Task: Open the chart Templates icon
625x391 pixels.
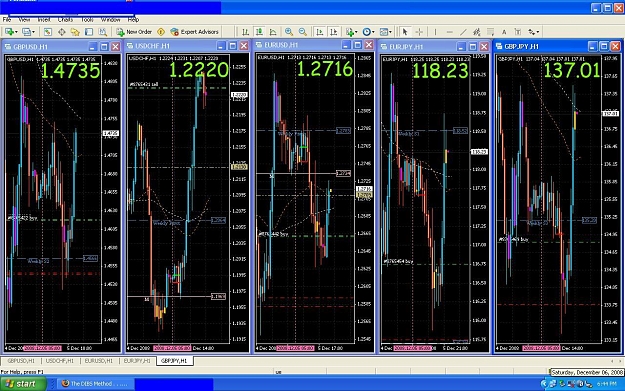Action: point(383,32)
